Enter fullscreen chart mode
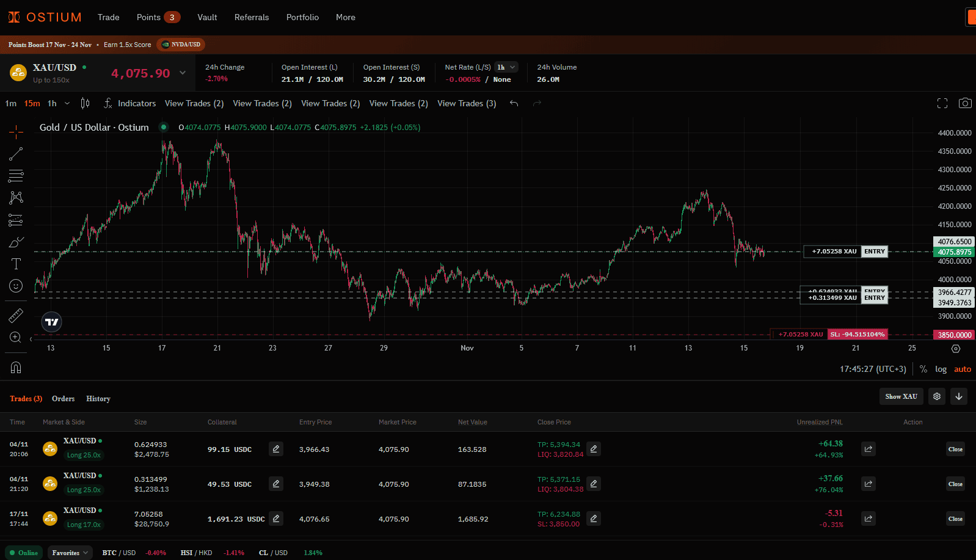Viewport: 976px width, 560px height. (x=942, y=103)
